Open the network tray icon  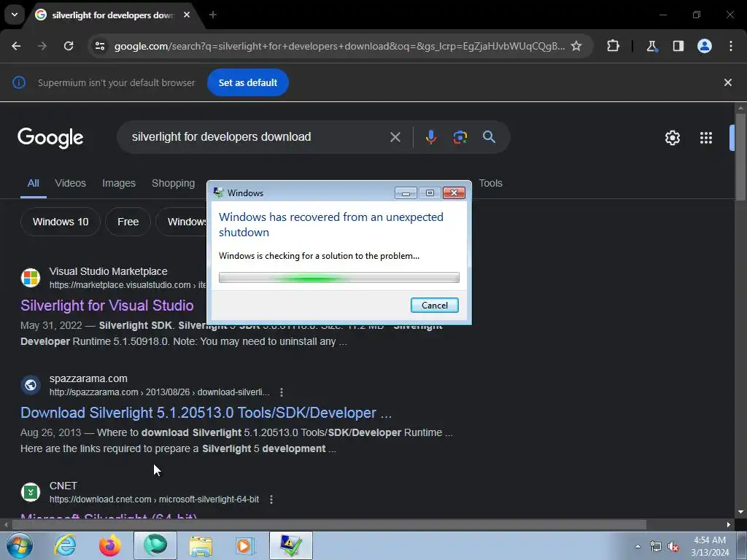tap(656, 547)
